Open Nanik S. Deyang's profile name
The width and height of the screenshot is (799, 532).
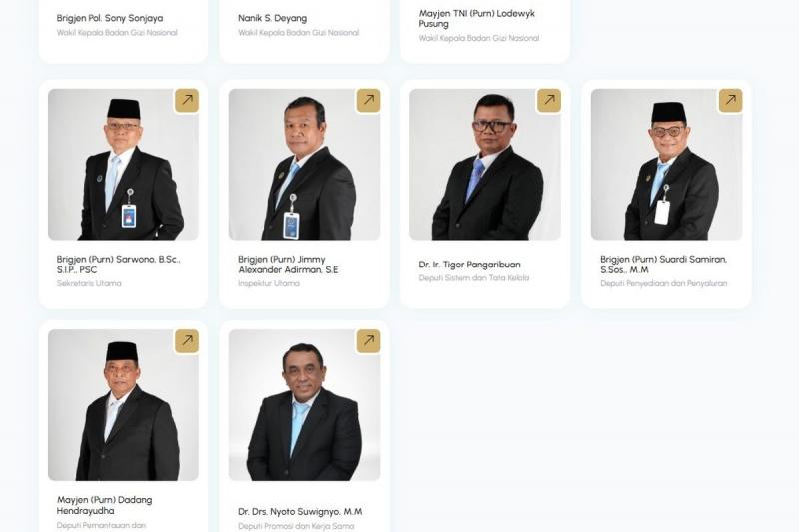(273, 18)
